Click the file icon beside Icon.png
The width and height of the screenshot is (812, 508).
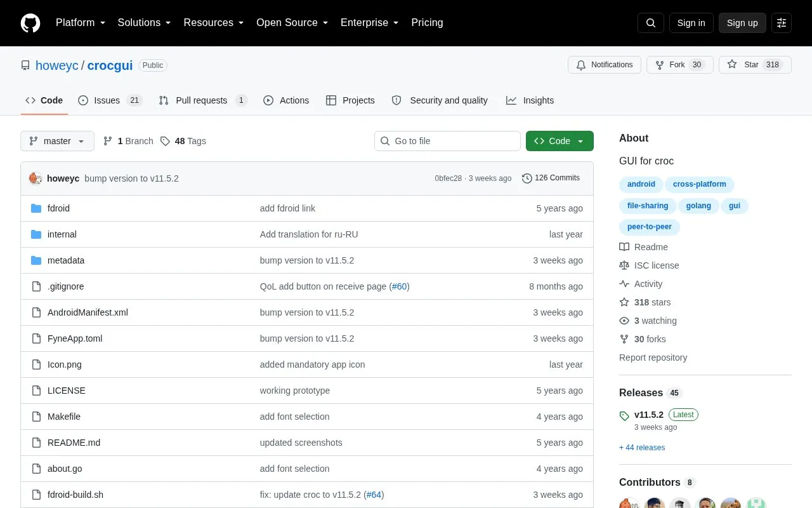tap(36, 364)
